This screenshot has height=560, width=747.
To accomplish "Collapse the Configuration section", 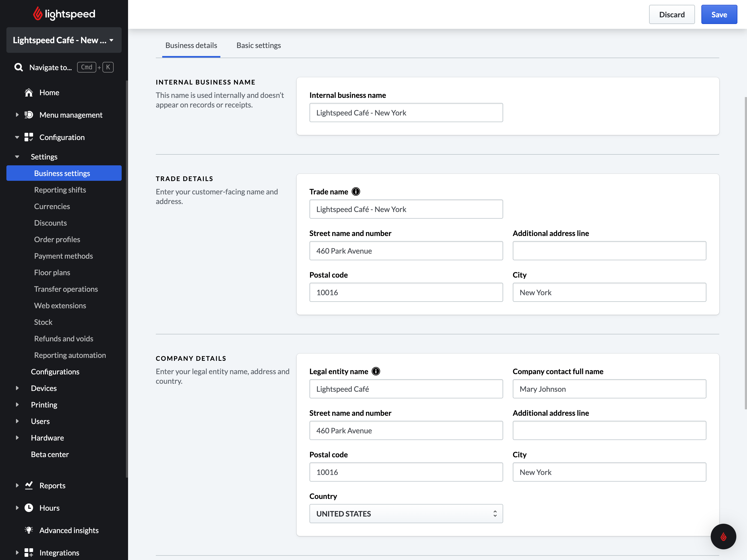I will point(17,137).
